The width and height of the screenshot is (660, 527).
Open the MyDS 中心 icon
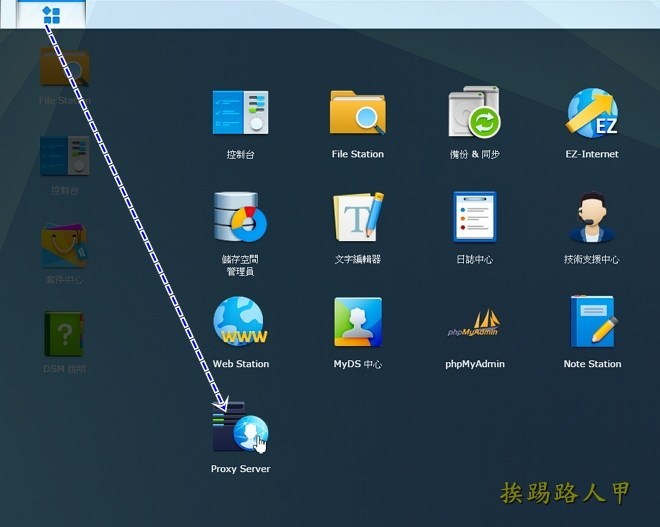[358, 322]
